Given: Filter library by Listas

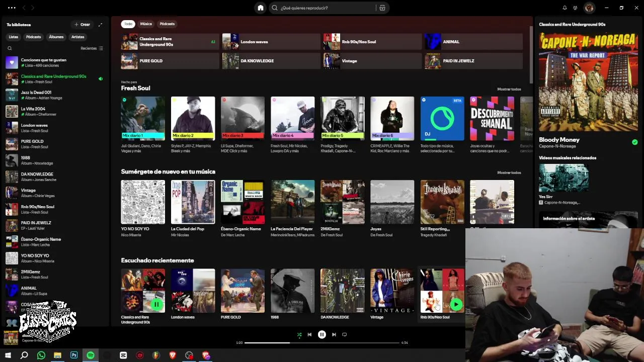Looking at the screenshot, I should (x=14, y=37).
